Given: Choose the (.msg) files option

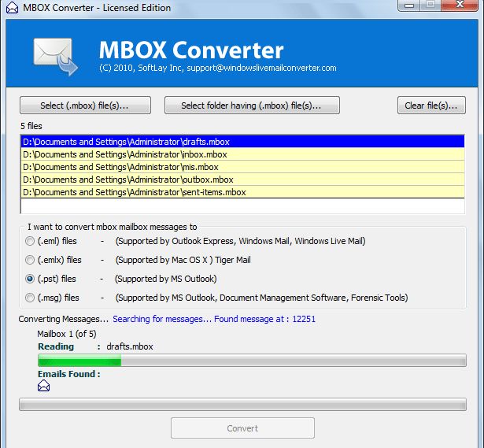Looking at the screenshot, I should click(30, 298).
